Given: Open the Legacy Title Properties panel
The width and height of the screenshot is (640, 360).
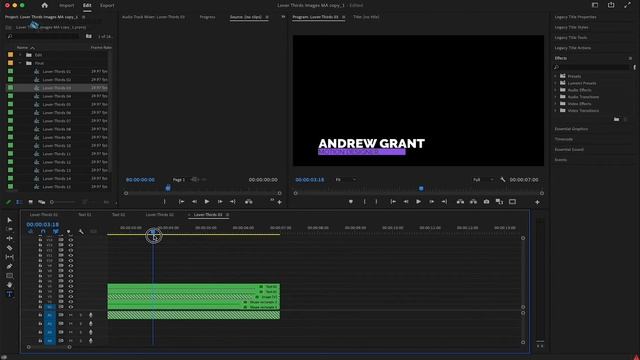Looking at the screenshot, I should click(x=576, y=17).
